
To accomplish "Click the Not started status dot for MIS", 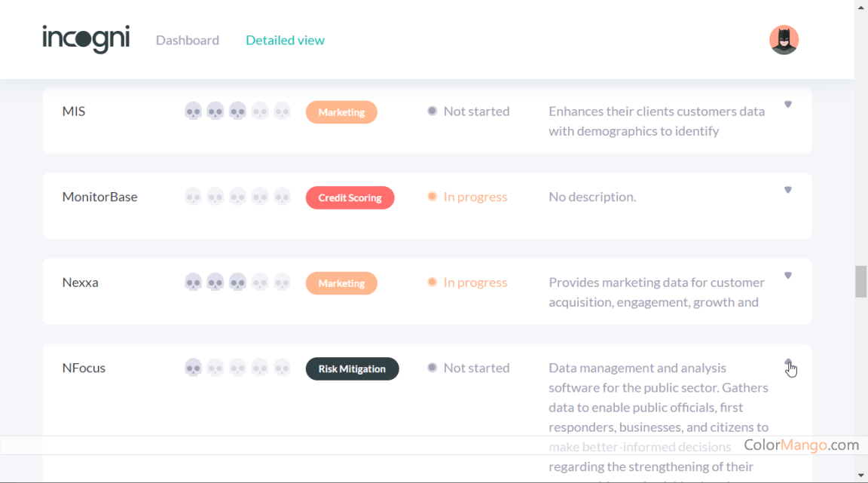I will (x=432, y=111).
